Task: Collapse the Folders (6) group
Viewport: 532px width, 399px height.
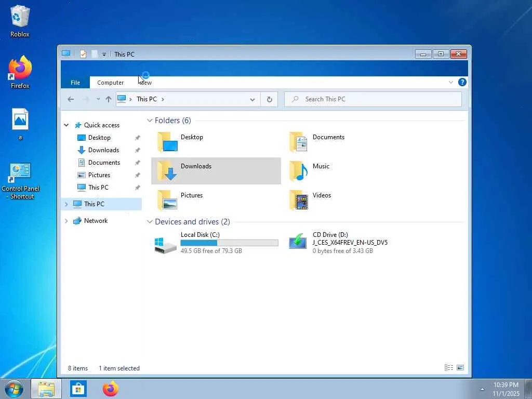Action: tap(150, 121)
